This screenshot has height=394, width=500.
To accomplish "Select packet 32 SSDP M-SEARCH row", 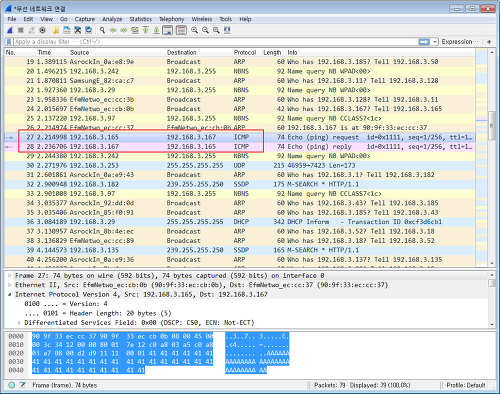I will click(x=240, y=184).
